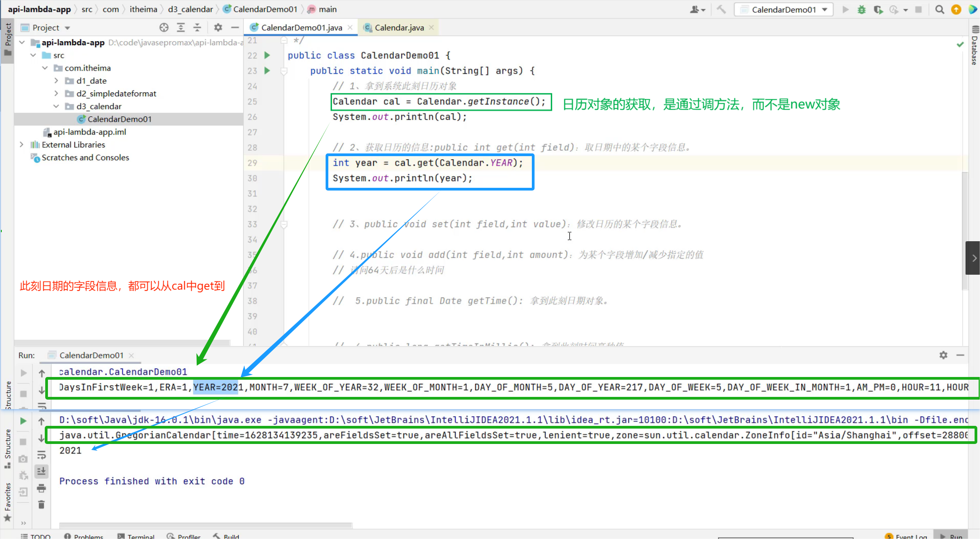Expand External Libraries node
This screenshot has width=980, height=539.
(x=21, y=145)
